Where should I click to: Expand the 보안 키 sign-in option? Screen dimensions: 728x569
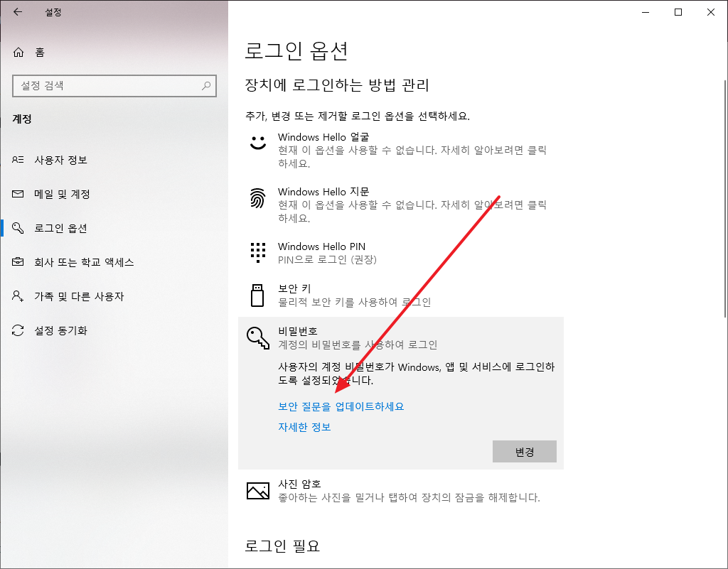(401, 296)
